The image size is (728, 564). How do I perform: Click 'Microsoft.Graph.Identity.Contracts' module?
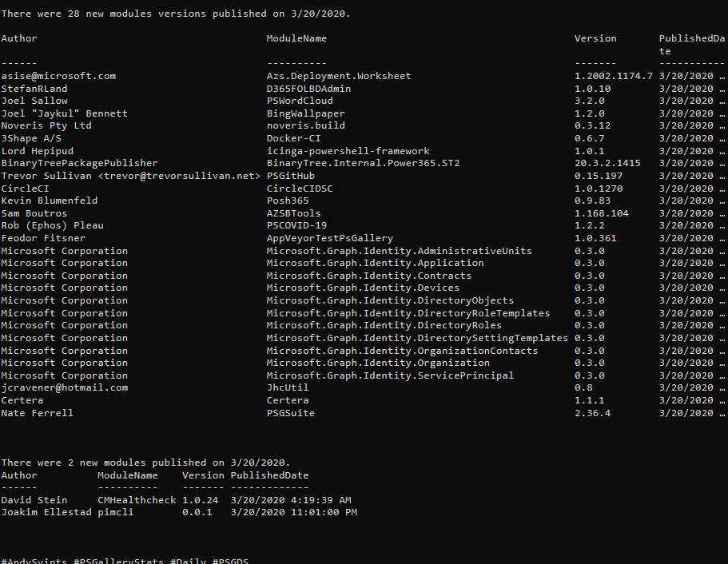pyautogui.click(x=369, y=276)
